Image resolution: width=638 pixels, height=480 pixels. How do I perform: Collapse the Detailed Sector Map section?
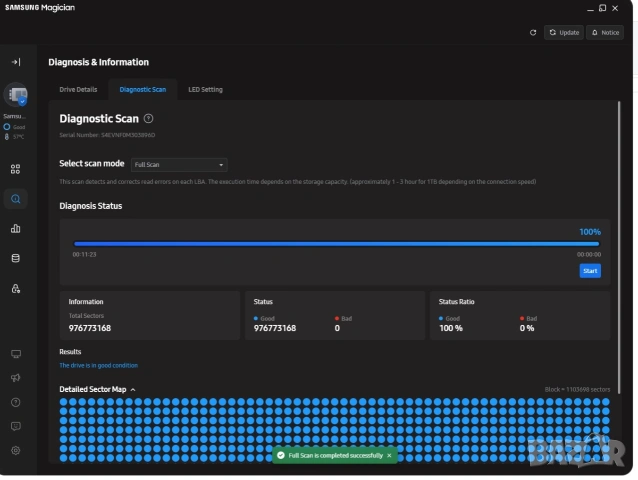(133, 390)
